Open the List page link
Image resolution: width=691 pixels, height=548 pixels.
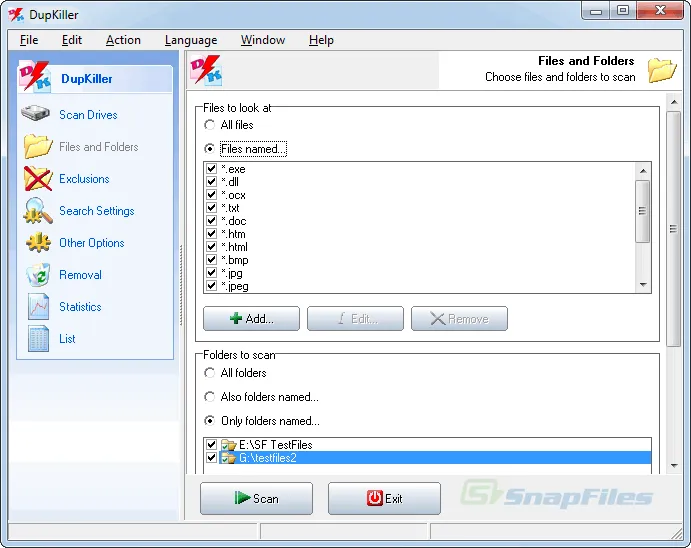point(67,339)
